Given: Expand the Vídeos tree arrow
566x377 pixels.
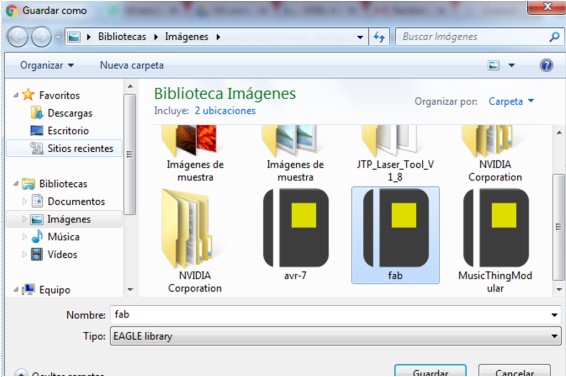Looking at the screenshot, I should [x=24, y=254].
